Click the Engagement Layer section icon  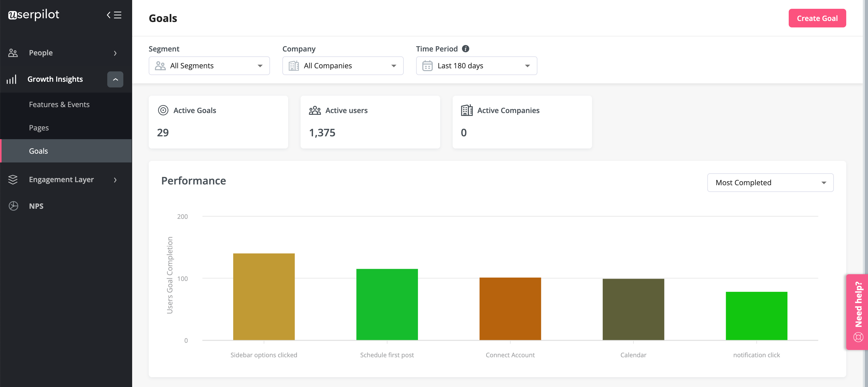(13, 179)
